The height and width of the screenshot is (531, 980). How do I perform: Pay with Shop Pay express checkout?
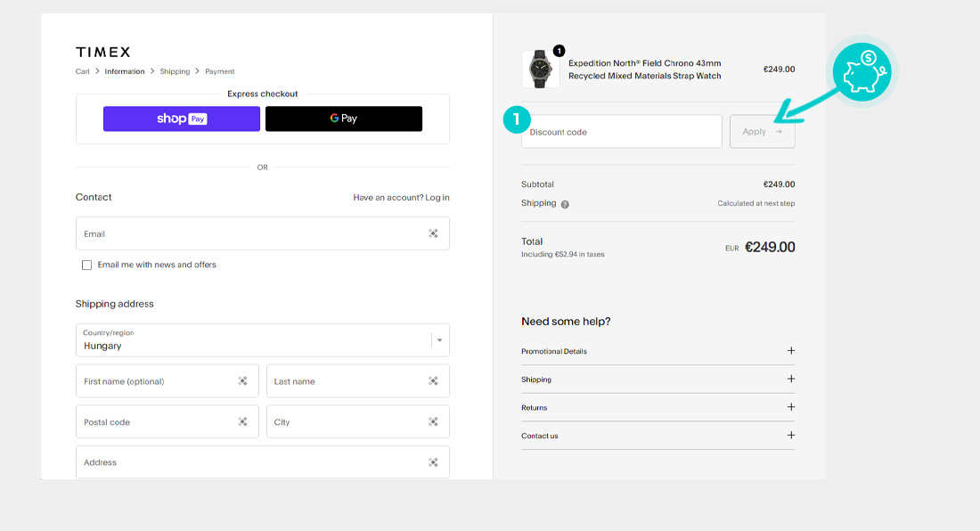[182, 118]
